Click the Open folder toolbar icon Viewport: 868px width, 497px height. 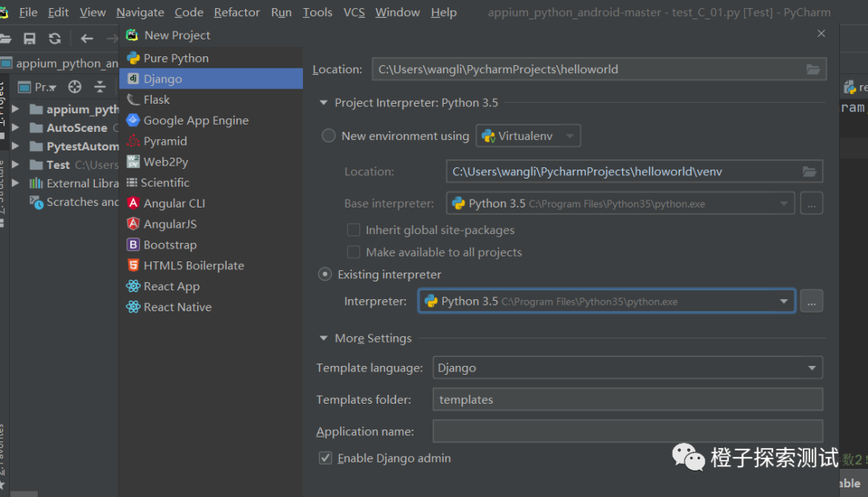6,39
